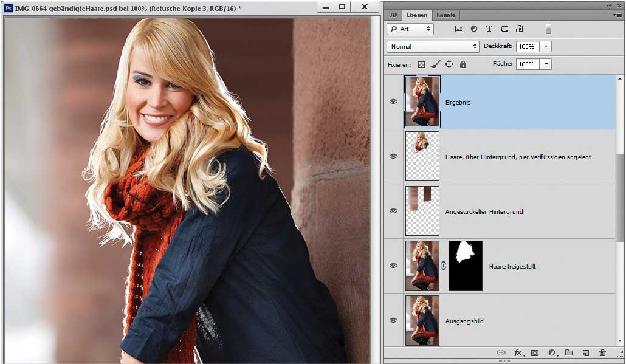Screen dimensions: 626x364
Task: Lock layer position with move icon
Action: tap(449, 64)
